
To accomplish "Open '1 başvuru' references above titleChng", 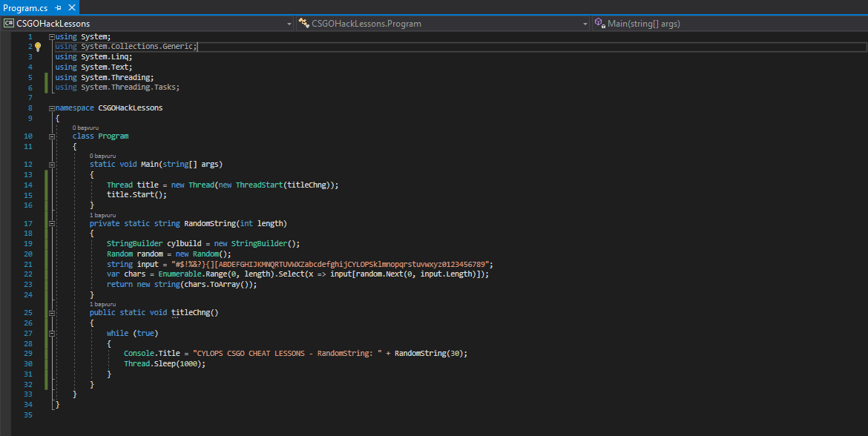I will 102,304.
